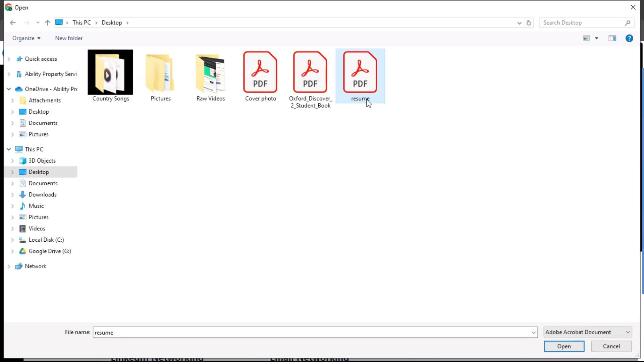Click the Cancel button to dismiss dialog
This screenshot has height=362, width=644.
point(611,346)
